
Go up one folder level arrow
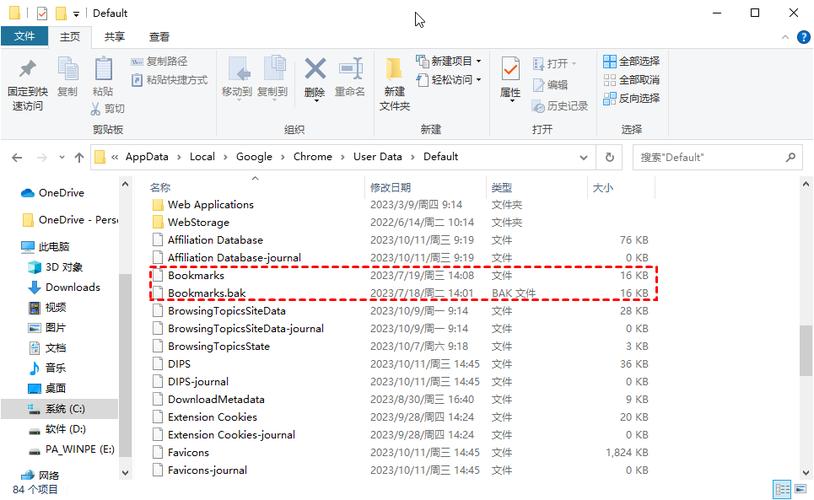click(79, 157)
